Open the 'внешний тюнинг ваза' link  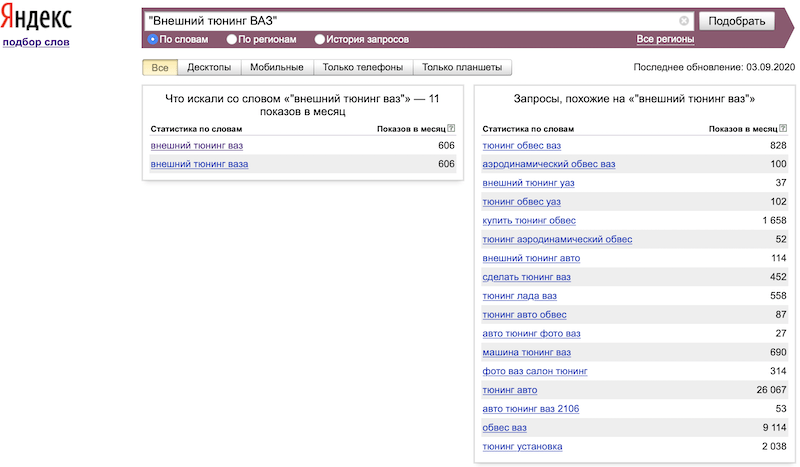[199, 164]
